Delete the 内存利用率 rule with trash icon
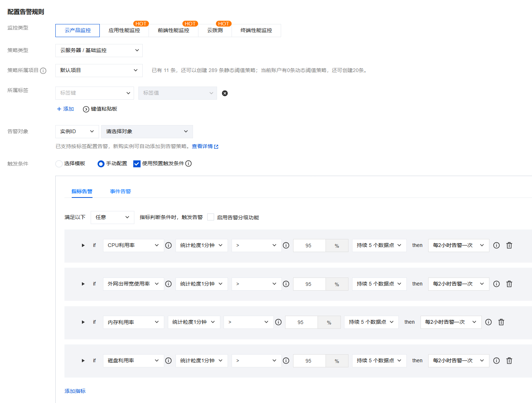 [501, 322]
